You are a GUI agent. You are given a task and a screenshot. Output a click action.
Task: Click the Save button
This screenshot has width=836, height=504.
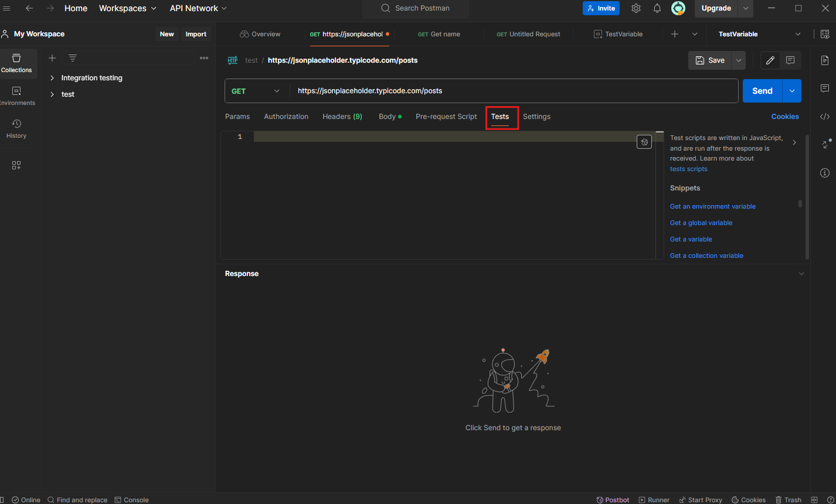[710, 60]
